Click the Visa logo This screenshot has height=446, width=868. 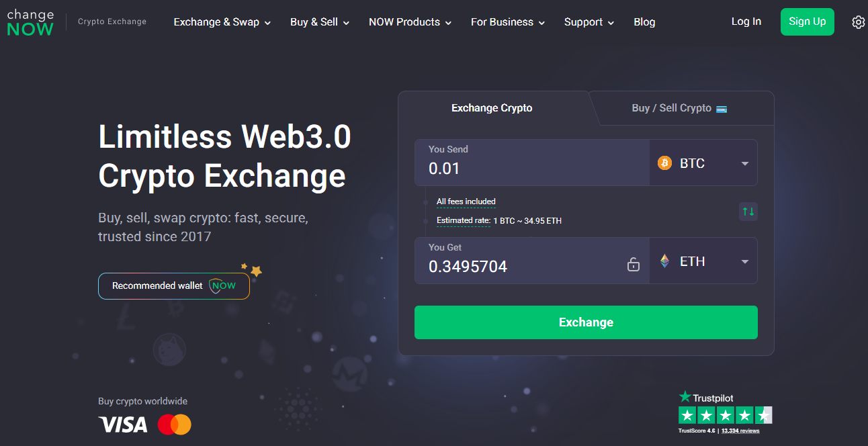point(123,425)
